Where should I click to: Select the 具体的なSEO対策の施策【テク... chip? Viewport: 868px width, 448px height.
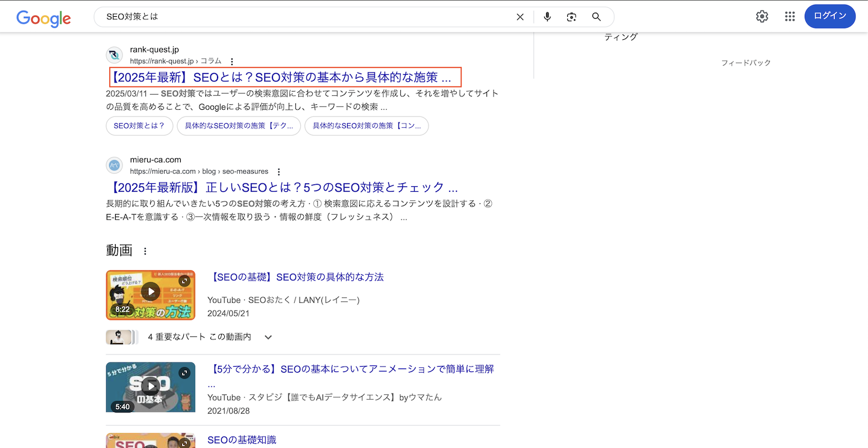239,126
